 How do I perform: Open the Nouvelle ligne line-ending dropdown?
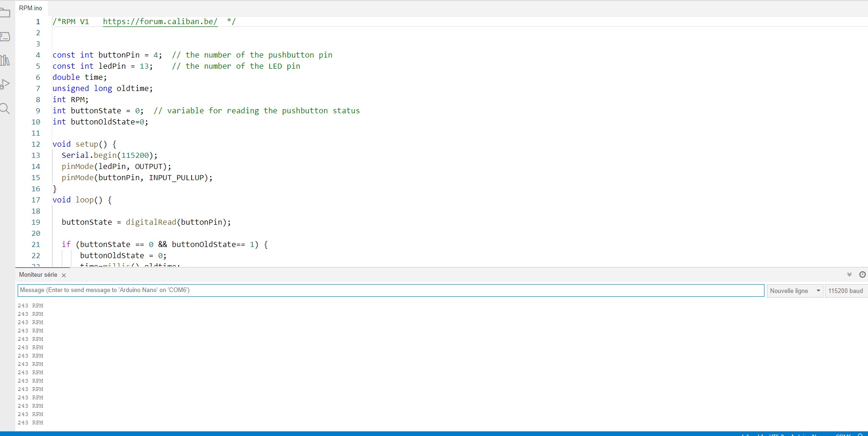click(x=795, y=291)
